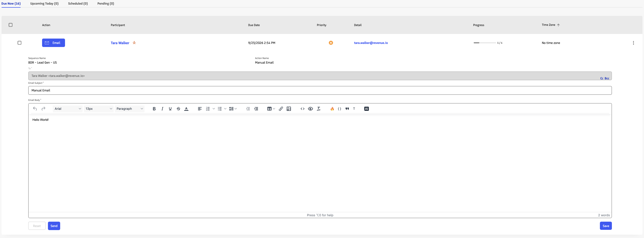644x238 pixels.
Task: Apply strikethrough formatting
Action: (178, 109)
